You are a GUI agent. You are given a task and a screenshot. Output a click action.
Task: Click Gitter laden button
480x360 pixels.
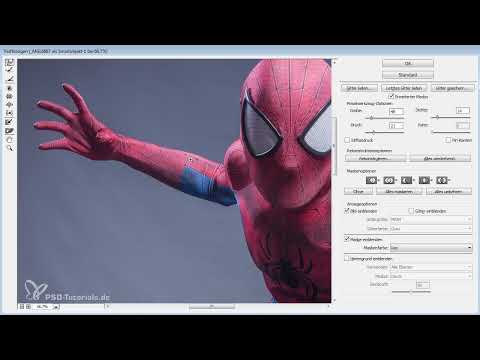pyautogui.click(x=359, y=88)
